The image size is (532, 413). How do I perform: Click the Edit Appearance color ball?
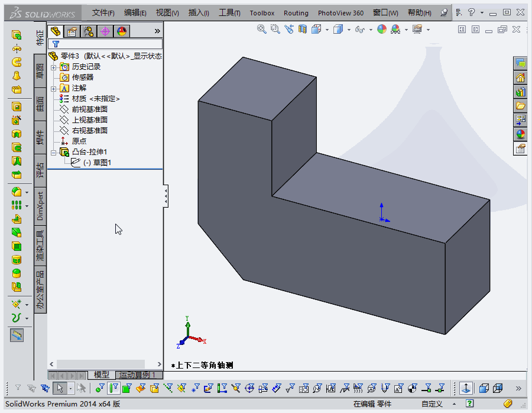pos(382,30)
